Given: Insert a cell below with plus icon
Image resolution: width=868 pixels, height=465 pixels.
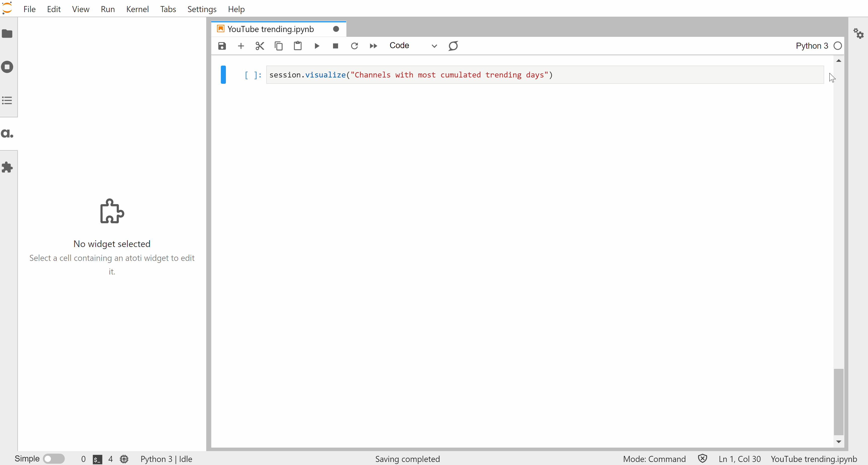Looking at the screenshot, I should (241, 46).
